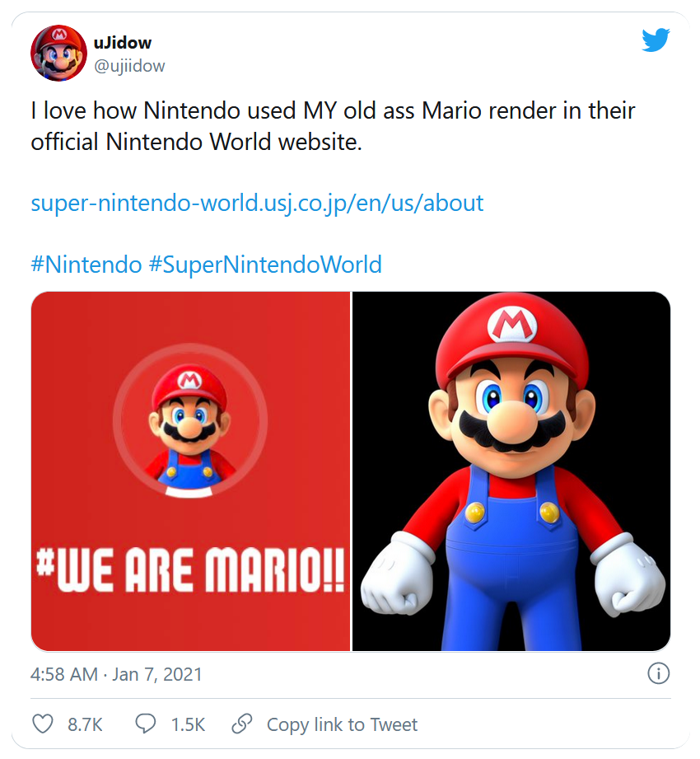
Task: Click the Twitter bird logo
Action: pyautogui.click(x=656, y=39)
